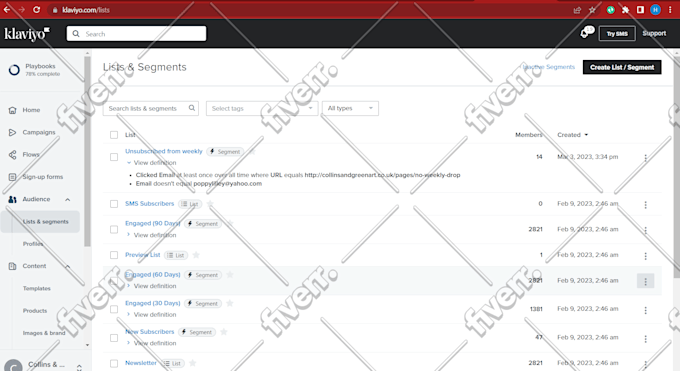Go to Campaigns in the sidebar

(x=39, y=132)
